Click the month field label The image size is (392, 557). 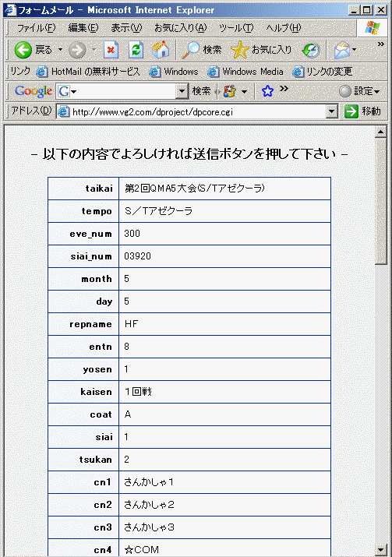pos(97,279)
